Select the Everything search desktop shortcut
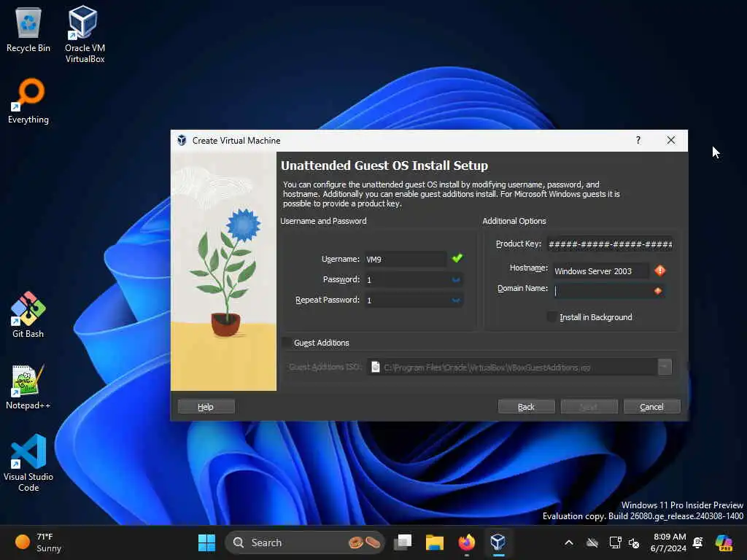 pos(28,101)
